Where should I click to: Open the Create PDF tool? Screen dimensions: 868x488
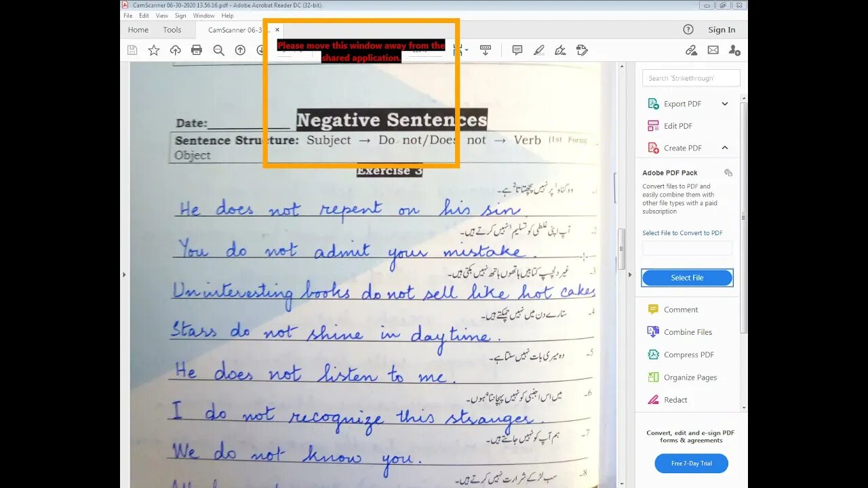(682, 148)
